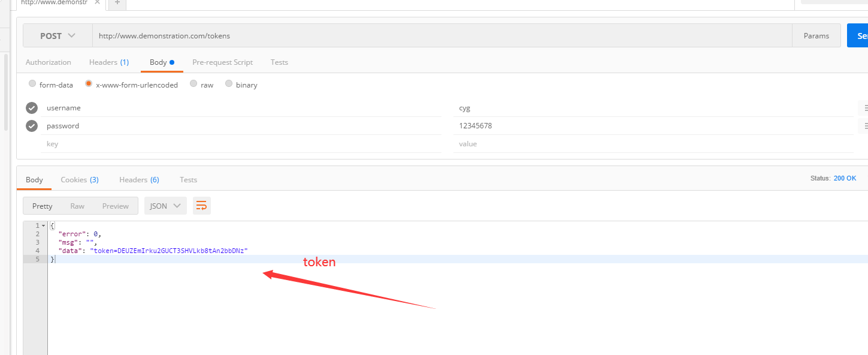Switch to the Authorization tab
Image resolution: width=868 pixels, height=355 pixels.
point(49,62)
